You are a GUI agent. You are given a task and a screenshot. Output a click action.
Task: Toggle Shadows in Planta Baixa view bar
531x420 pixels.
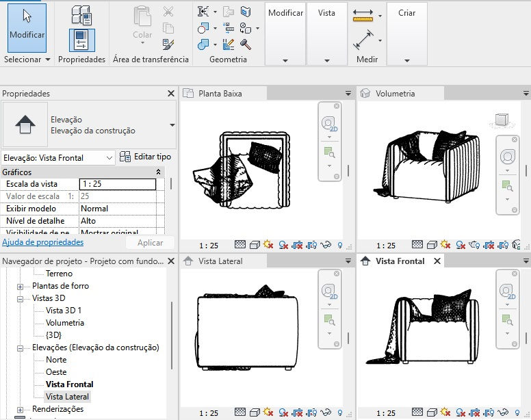pyautogui.click(x=283, y=244)
